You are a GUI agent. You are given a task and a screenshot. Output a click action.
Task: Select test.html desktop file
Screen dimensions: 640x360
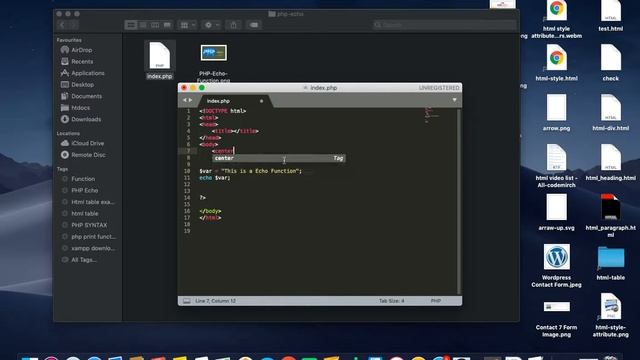tap(611, 16)
